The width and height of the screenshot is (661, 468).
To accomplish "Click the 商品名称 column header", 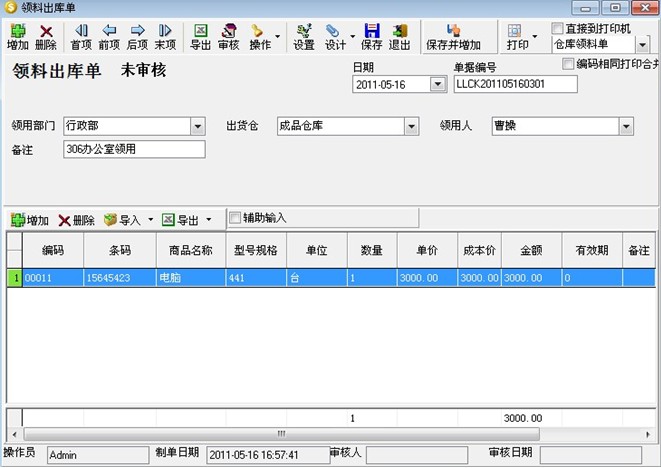I will (191, 250).
